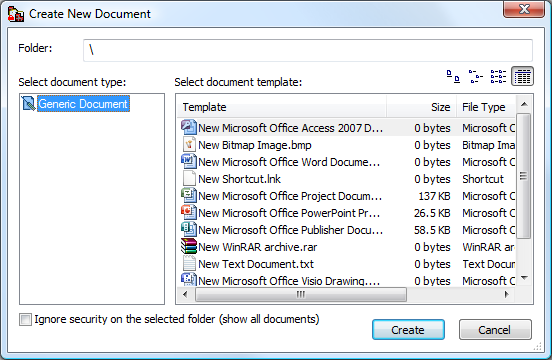This screenshot has height=360, width=552.
Task: Click the horizontal scrollbar thumb in template list
Action: [x=301, y=294]
